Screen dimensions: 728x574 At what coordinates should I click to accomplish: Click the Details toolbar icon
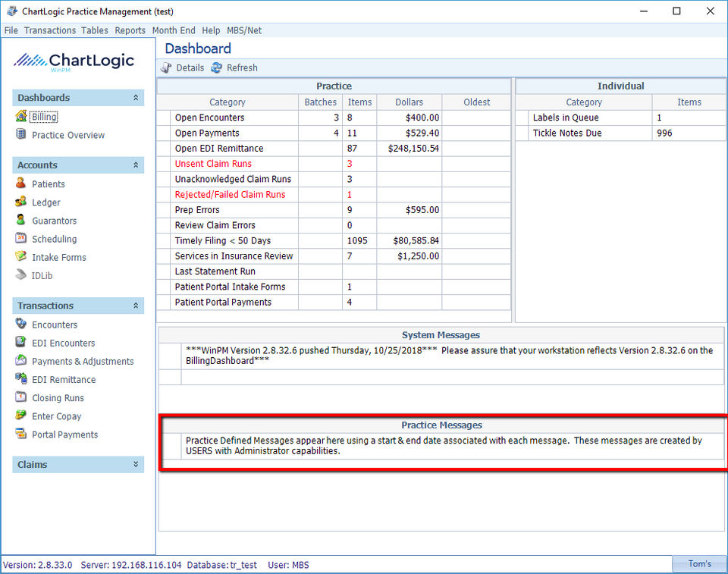coord(166,67)
